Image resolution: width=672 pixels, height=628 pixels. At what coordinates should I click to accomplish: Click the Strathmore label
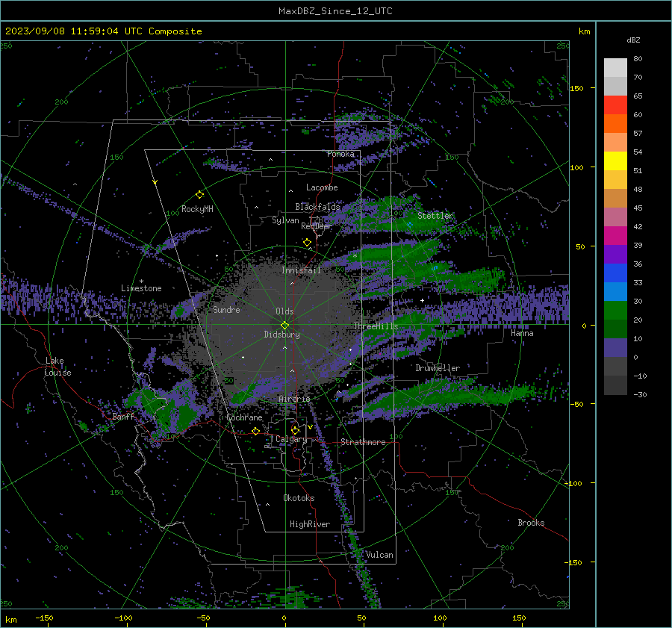363,442
